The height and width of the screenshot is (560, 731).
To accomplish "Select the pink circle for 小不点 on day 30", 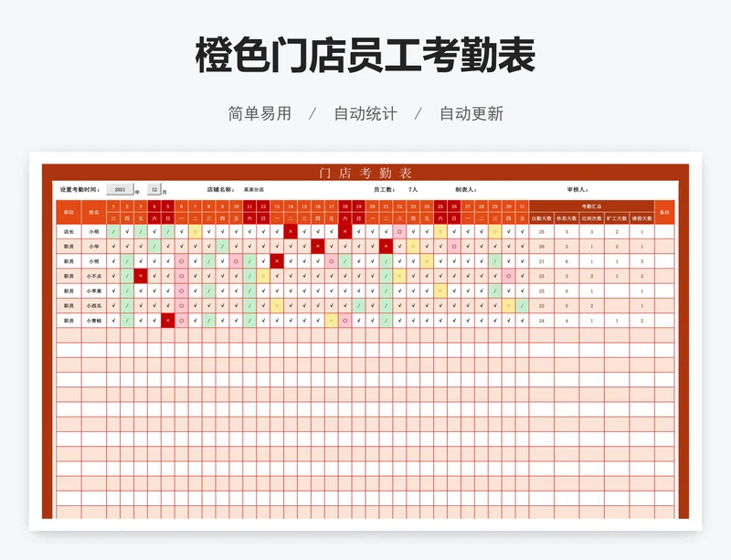I will (508, 276).
